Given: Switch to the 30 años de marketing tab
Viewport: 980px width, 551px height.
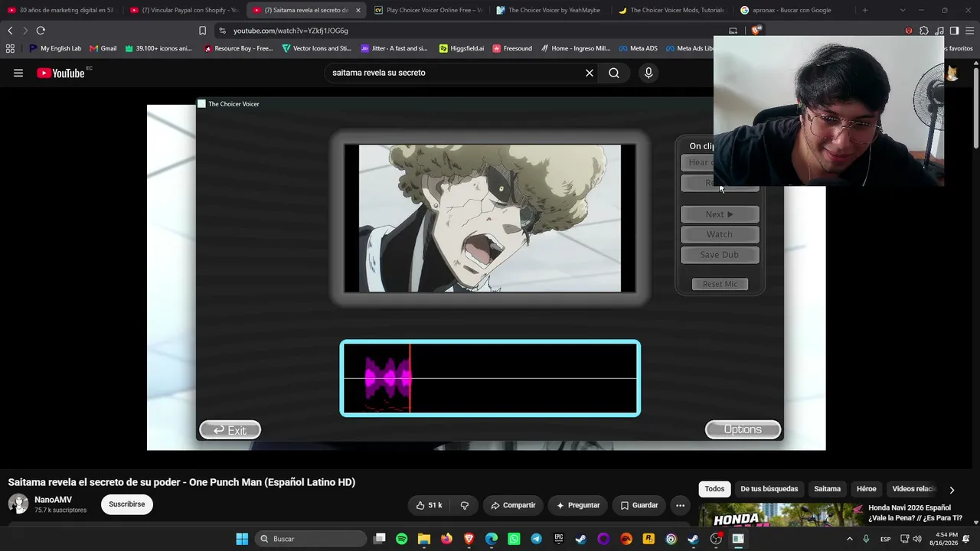Looking at the screenshot, I should pyautogui.click(x=60, y=10).
